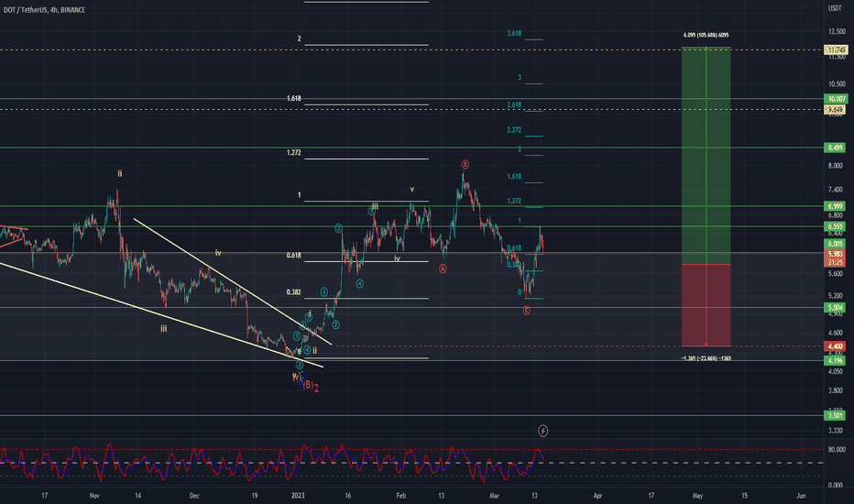854x504 pixels.
Task: Click the red (B) 2 wave label
Action: tap(311, 387)
